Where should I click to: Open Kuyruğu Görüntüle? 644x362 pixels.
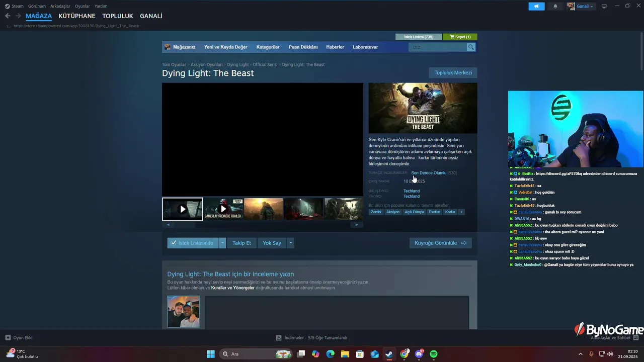pyautogui.click(x=441, y=243)
